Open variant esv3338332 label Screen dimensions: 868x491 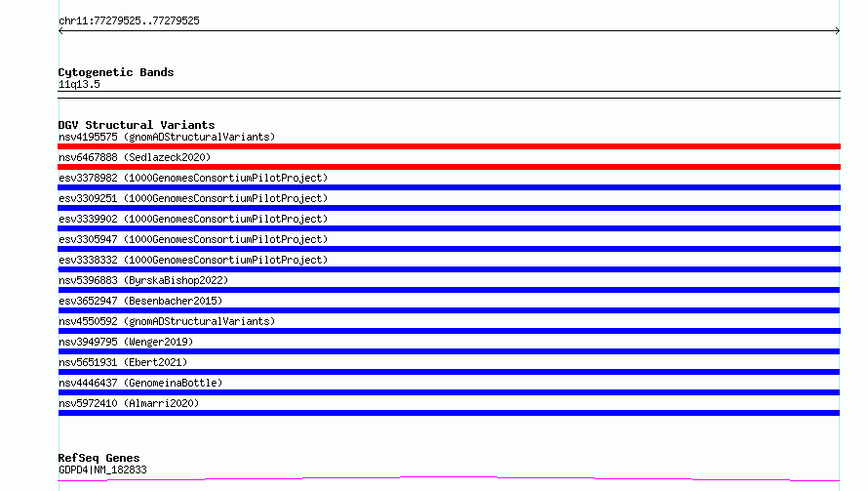coord(193,260)
